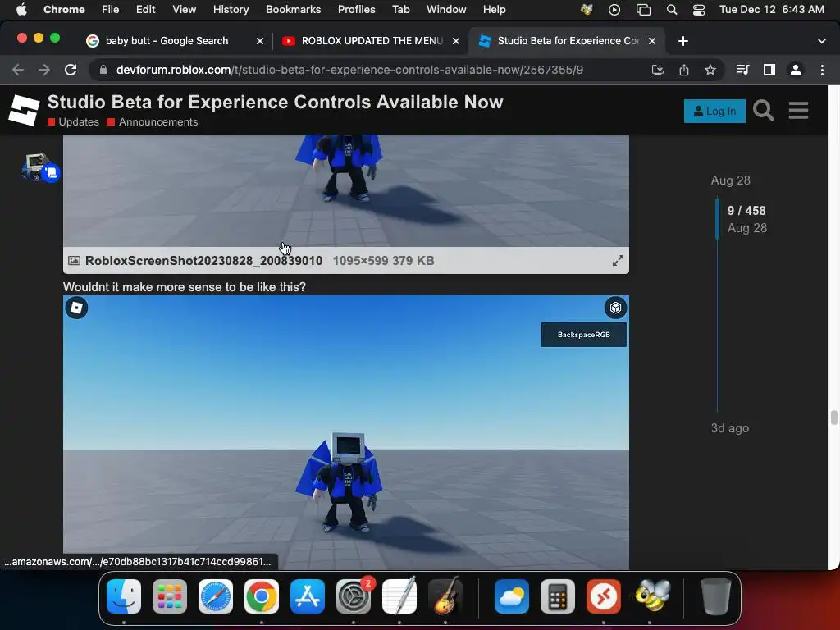Open the Apple menu
Screen dimensions: 840x630
(21, 10)
